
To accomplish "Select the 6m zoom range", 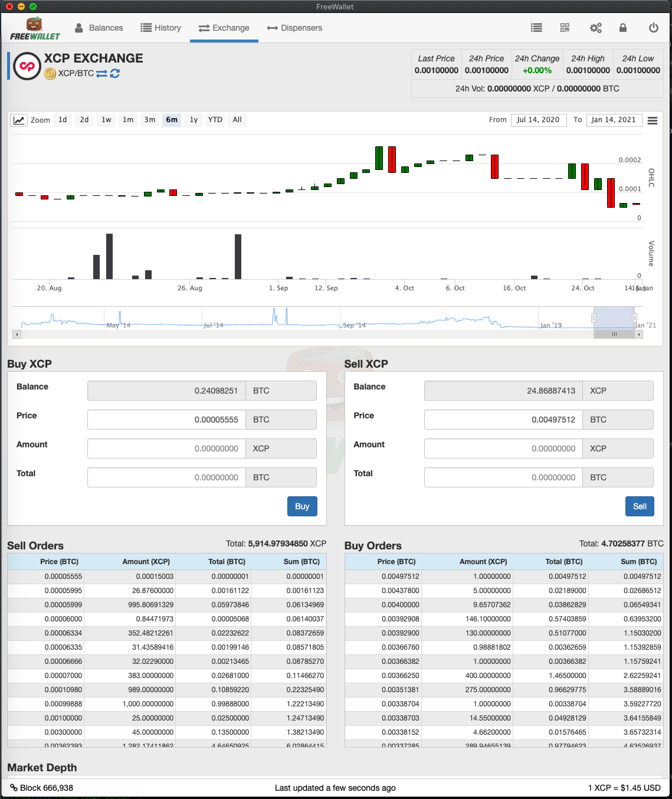I will pos(172,120).
